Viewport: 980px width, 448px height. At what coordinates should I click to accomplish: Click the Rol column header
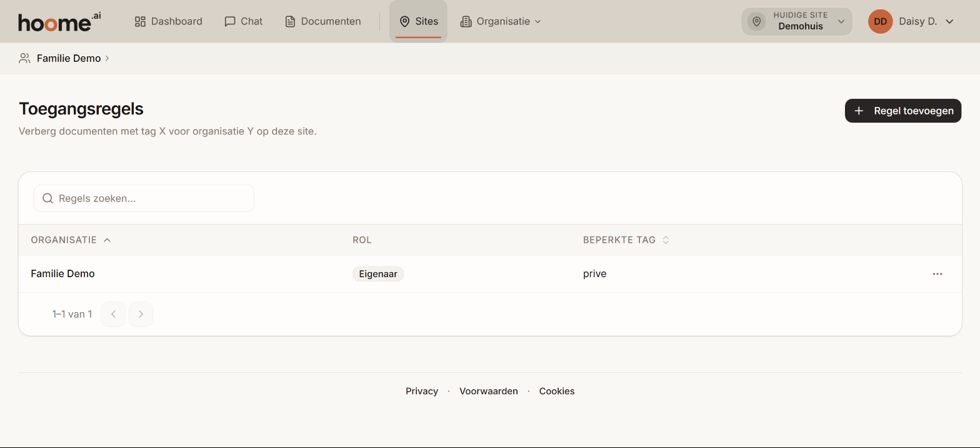[x=362, y=240]
